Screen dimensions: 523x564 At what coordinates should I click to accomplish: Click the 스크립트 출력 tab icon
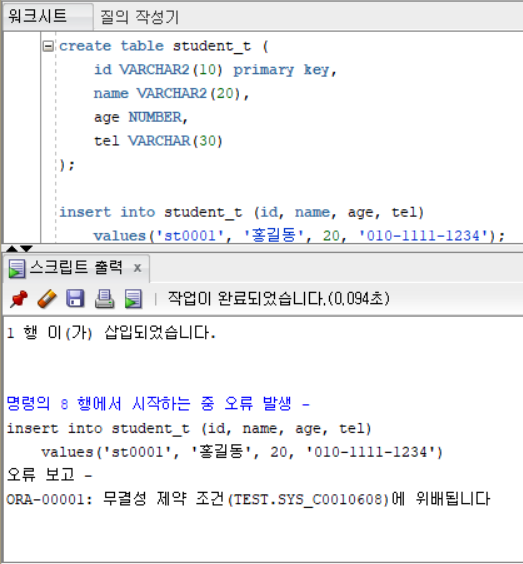(x=17, y=269)
